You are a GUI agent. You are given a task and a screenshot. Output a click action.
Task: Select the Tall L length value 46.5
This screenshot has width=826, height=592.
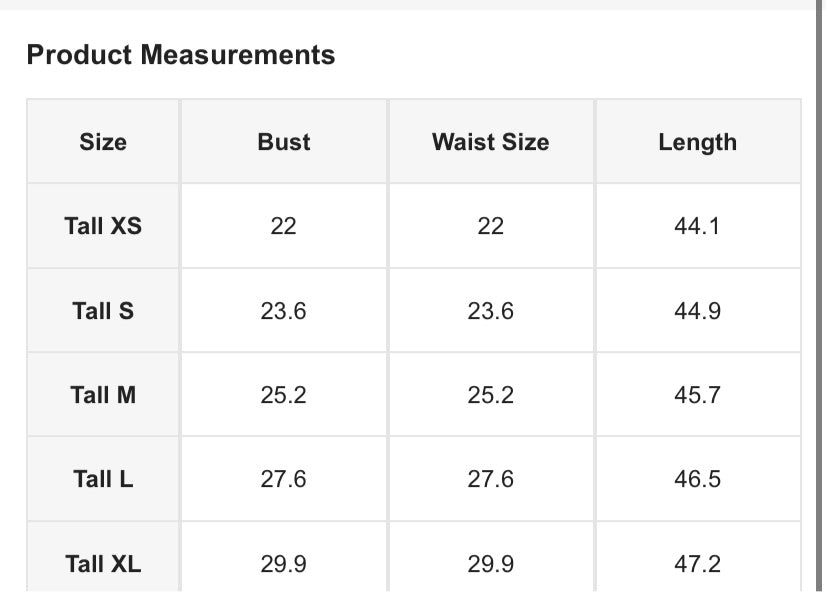(697, 479)
